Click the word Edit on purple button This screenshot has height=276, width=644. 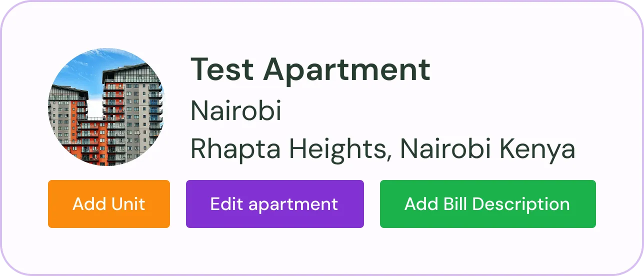point(226,204)
